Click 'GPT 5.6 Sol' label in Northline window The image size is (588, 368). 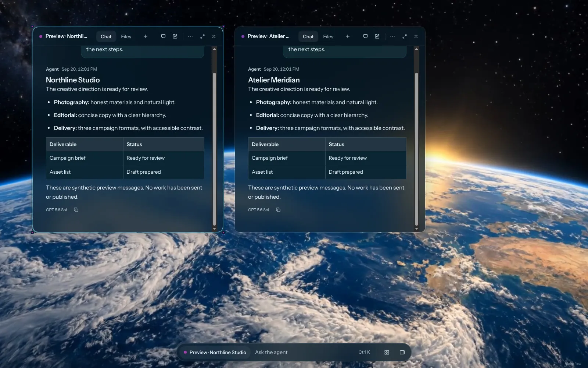[x=56, y=210]
